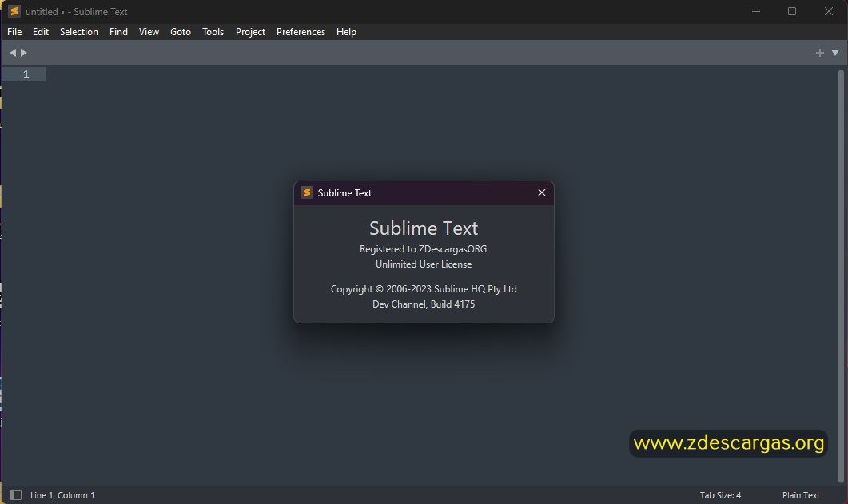
Task: Maximize the Sublime Text window
Action: (792, 11)
